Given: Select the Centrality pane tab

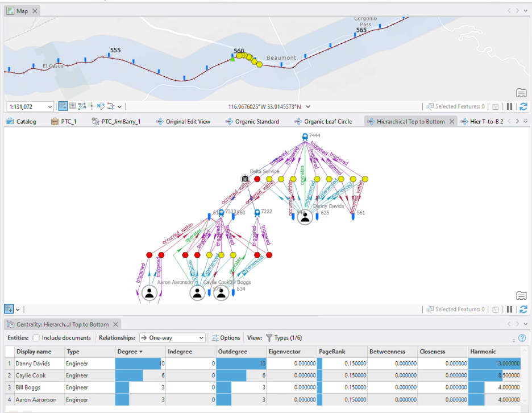Looking at the screenshot, I should pos(63,324).
